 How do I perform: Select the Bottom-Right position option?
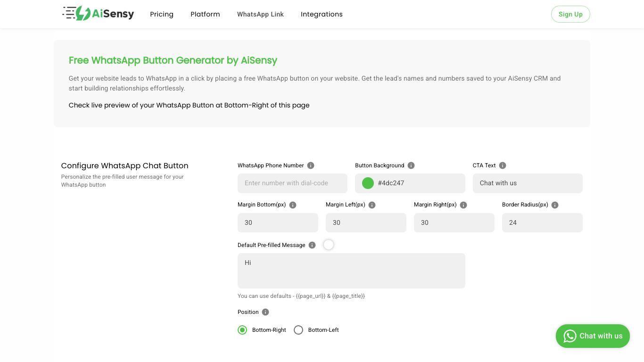pos(242,330)
